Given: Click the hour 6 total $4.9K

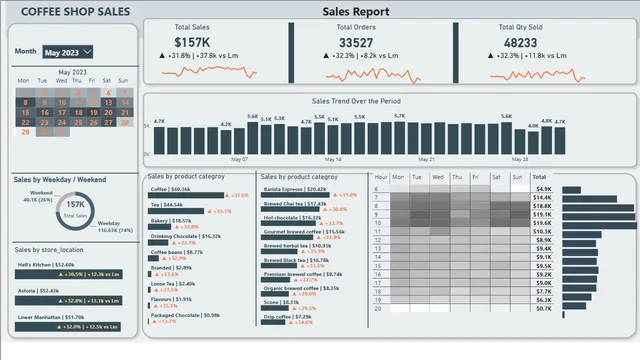Looking at the screenshot, I should click(x=544, y=189).
